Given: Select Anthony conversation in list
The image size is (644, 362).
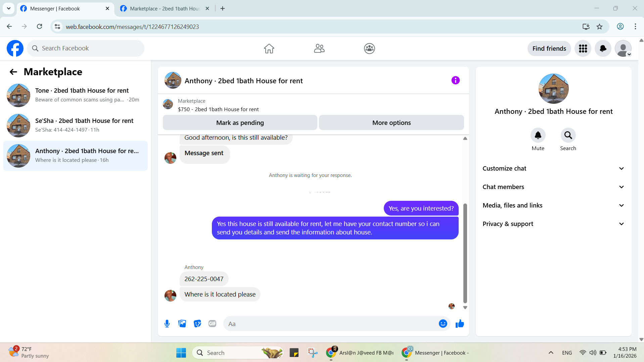Looking at the screenshot, I should 76,155.
